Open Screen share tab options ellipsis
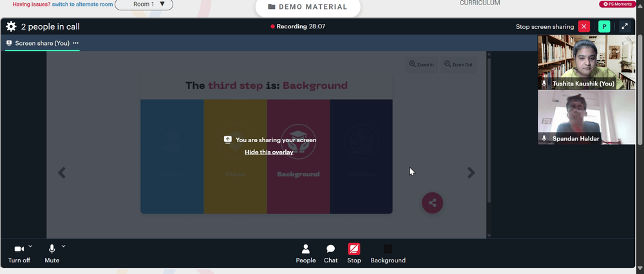The width and height of the screenshot is (644, 274). (x=75, y=43)
